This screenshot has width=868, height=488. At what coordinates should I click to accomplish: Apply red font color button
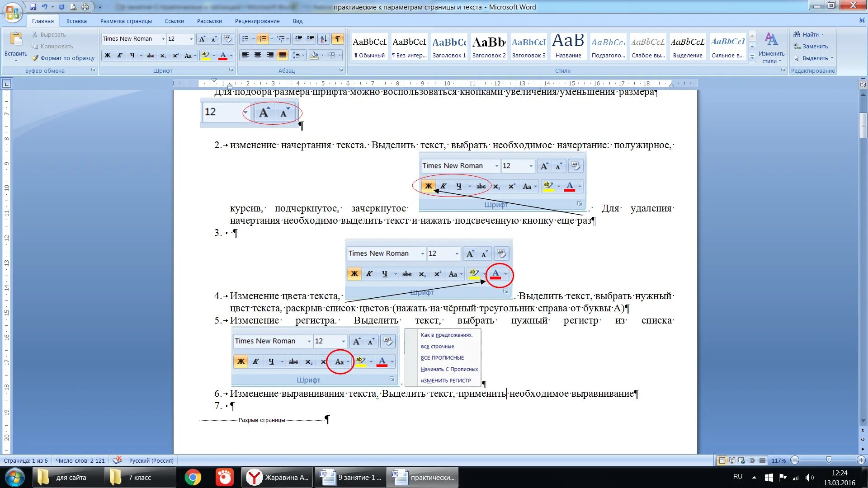223,56
